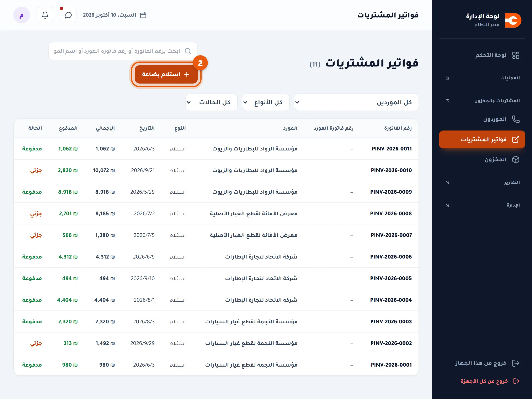Click the magnifier icon in search box
Viewport: 532px width, 399px height.
click(188, 51)
